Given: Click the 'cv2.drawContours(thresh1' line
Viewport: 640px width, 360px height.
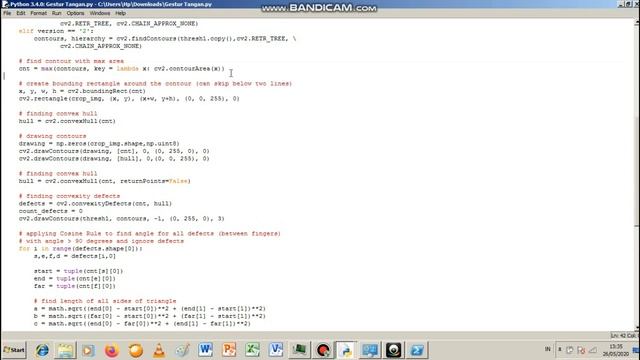Looking at the screenshot, I should point(121,219).
